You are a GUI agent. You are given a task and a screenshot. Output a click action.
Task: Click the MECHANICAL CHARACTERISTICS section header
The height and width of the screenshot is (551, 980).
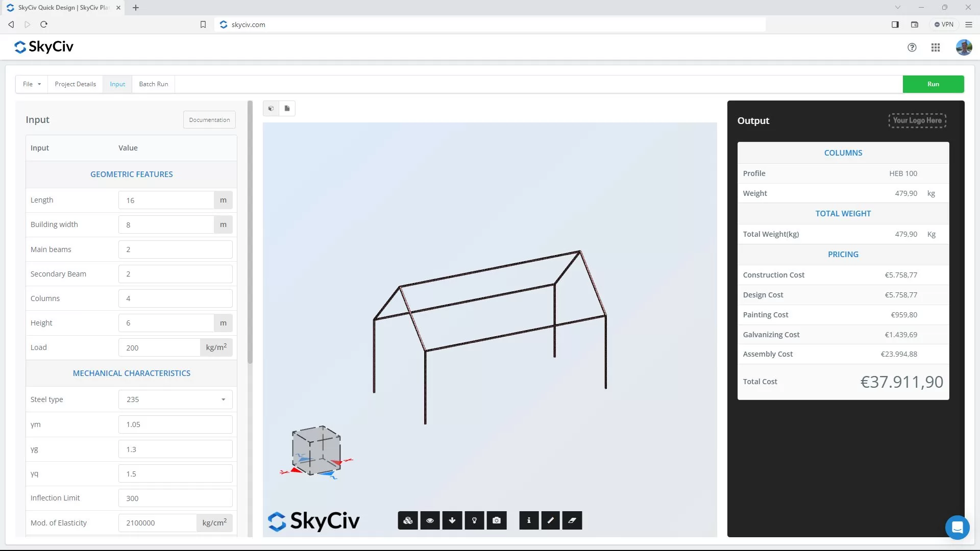(132, 373)
